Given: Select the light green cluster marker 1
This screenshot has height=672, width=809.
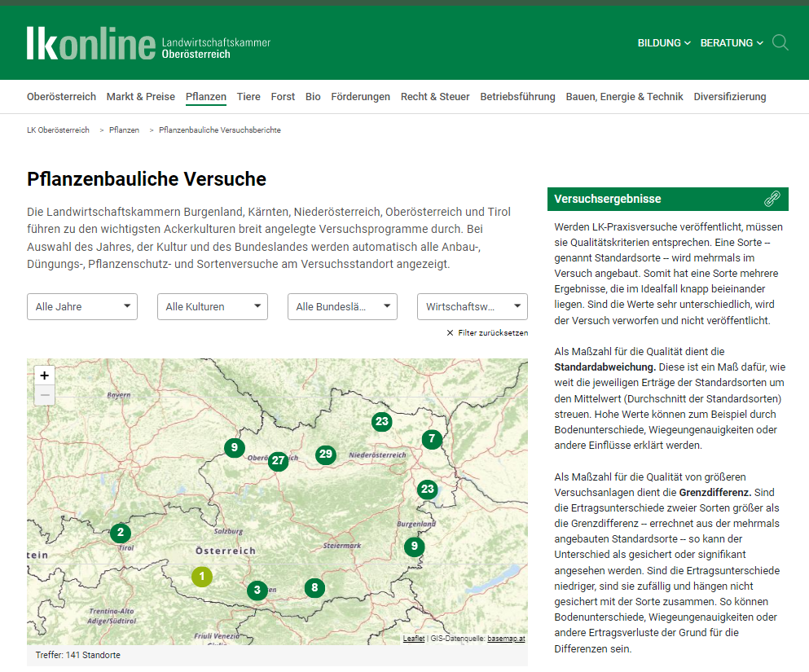Looking at the screenshot, I should click(202, 577).
